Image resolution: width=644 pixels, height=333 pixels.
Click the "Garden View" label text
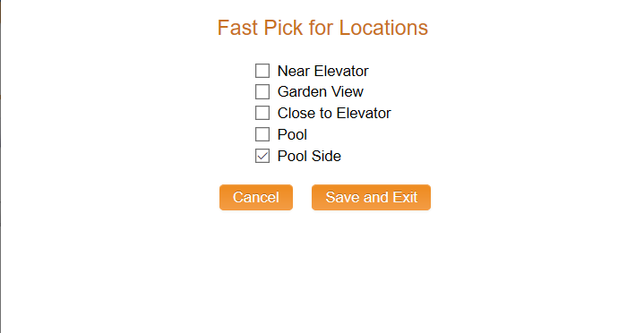tap(321, 91)
